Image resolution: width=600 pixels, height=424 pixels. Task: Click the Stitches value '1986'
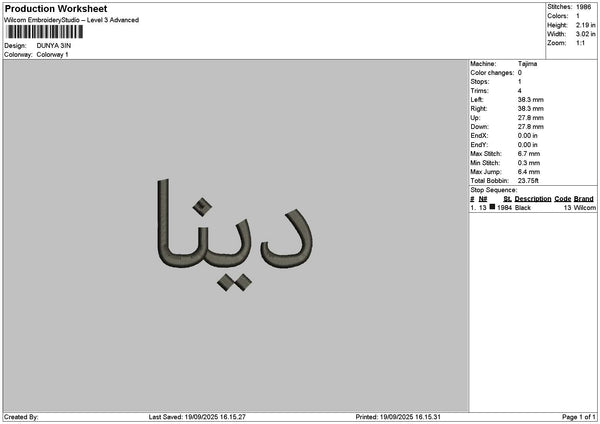[x=584, y=7]
